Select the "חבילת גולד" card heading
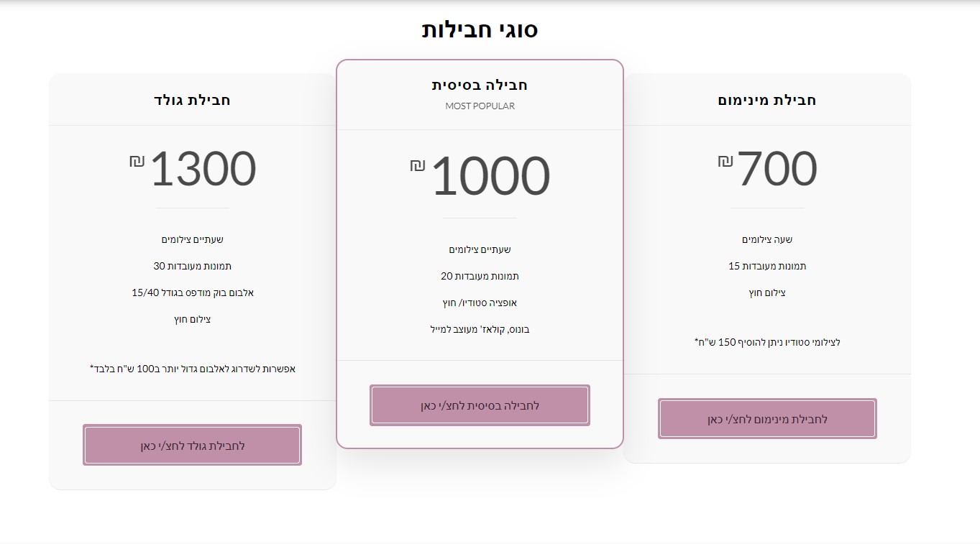 click(192, 100)
